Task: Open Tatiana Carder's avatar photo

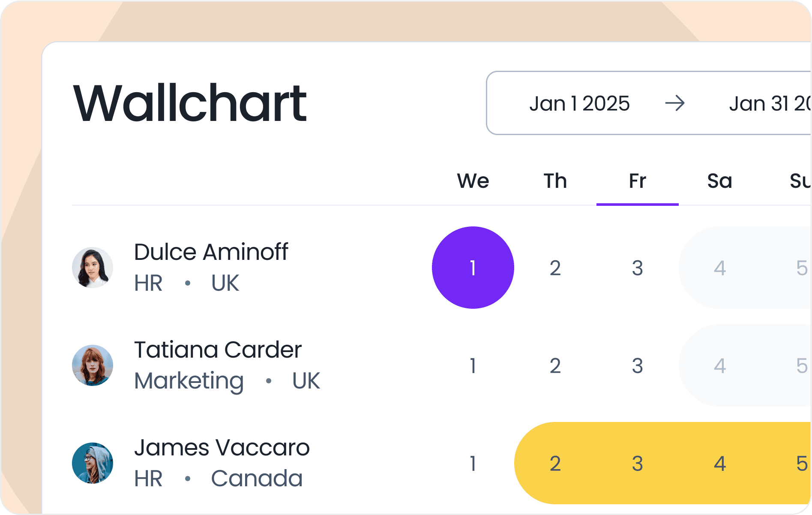Action: [93, 365]
